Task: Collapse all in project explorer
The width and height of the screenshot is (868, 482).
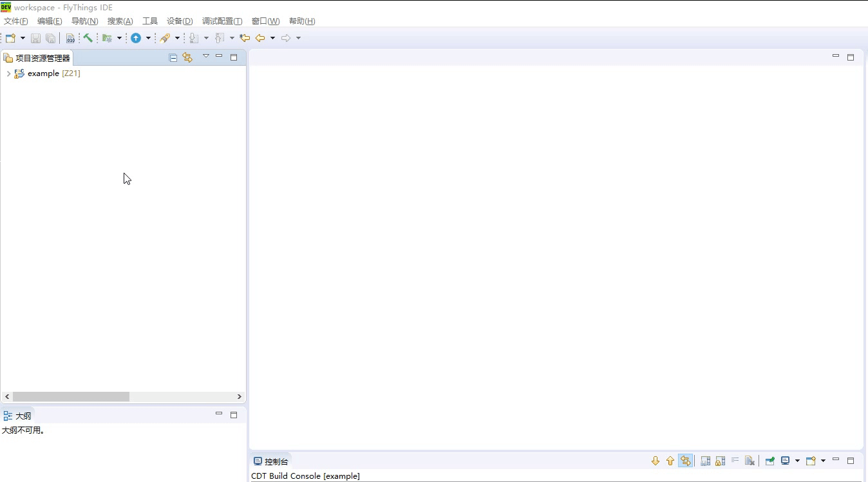Action: 173,57
